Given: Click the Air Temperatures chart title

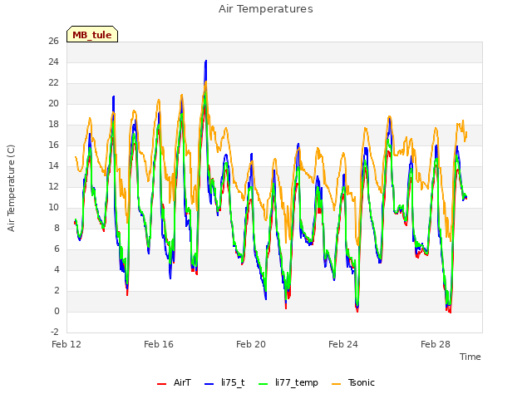Looking at the screenshot, I should (x=266, y=9).
